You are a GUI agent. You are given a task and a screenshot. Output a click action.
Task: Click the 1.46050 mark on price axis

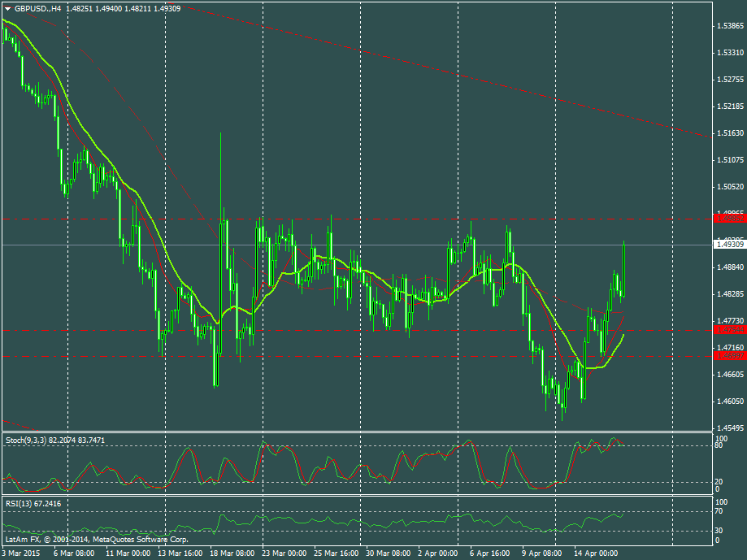730,401
